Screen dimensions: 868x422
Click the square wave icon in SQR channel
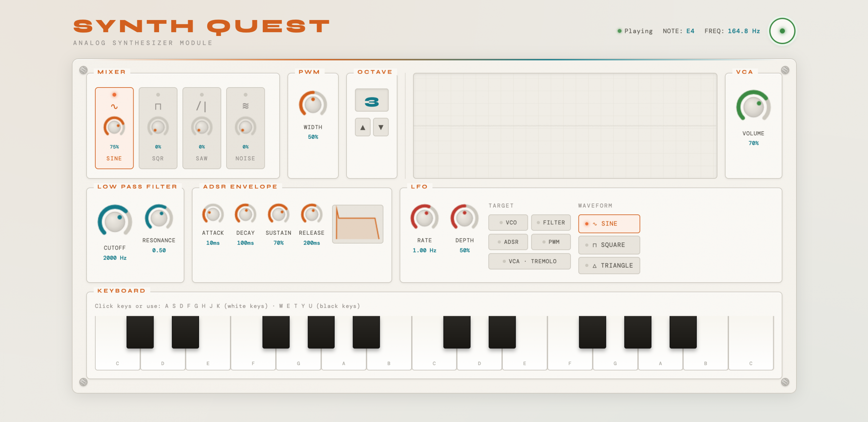[158, 107]
